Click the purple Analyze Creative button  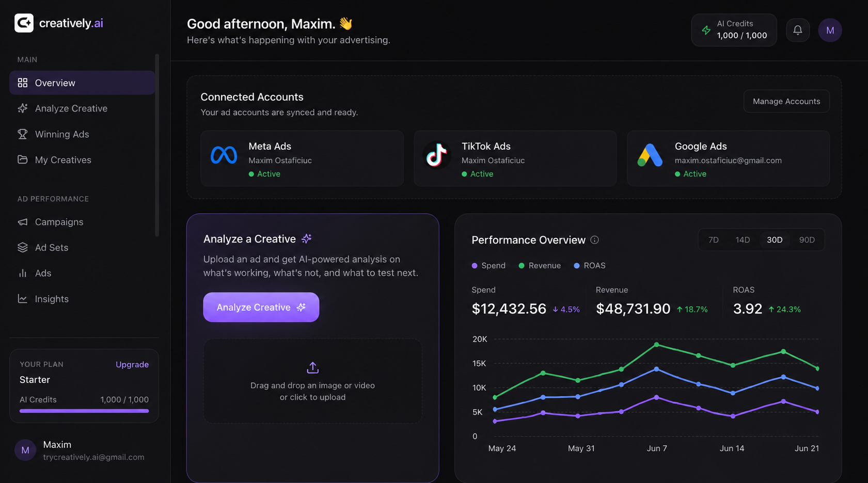(261, 307)
